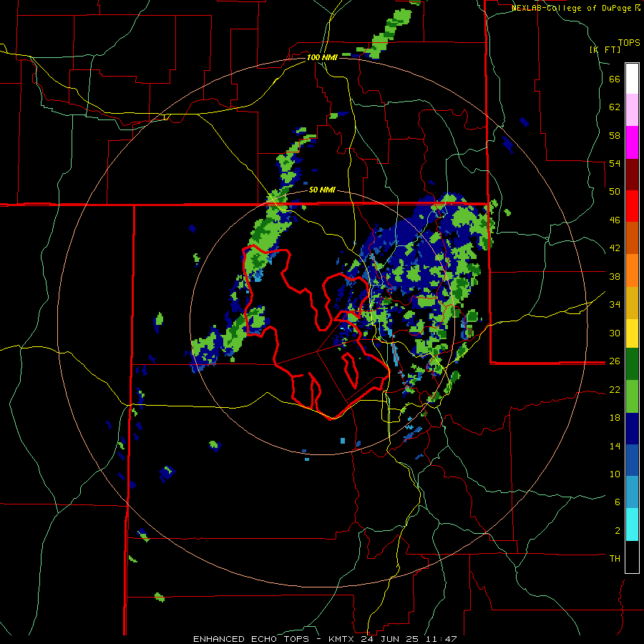Pick the magenta band in the color scale
This screenshot has width=644, height=644.
(x=632, y=142)
